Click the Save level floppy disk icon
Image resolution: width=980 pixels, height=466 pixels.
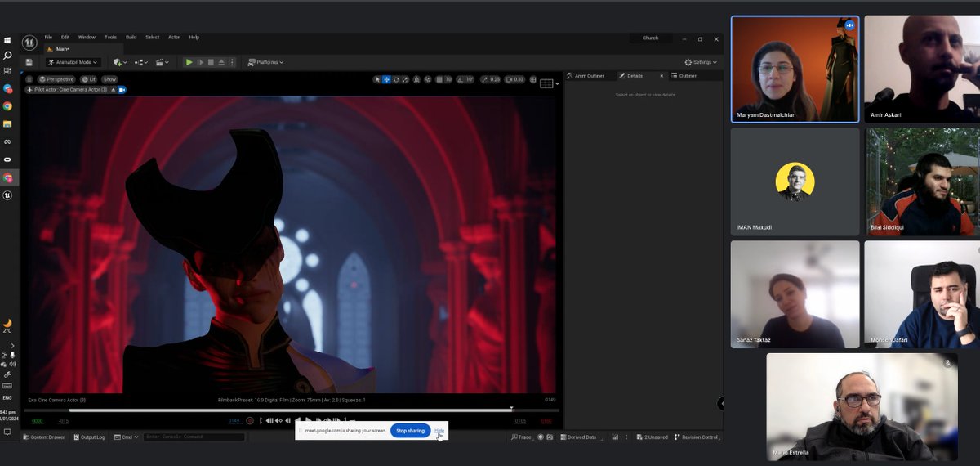click(x=29, y=62)
